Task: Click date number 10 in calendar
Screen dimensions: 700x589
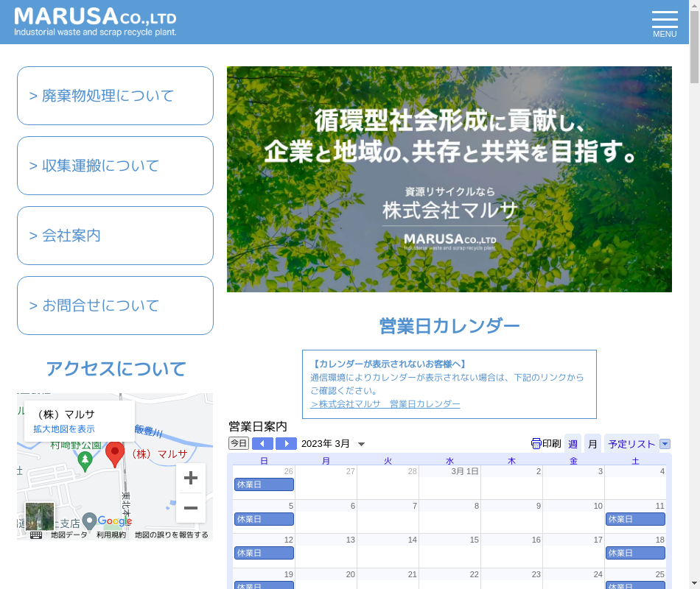Action: click(x=598, y=506)
